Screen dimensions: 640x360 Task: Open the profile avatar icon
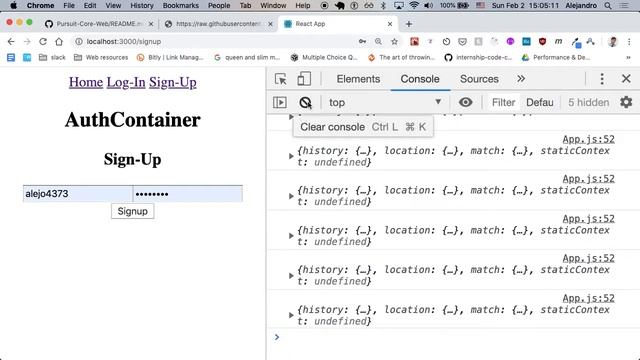[x=612, y=42]
